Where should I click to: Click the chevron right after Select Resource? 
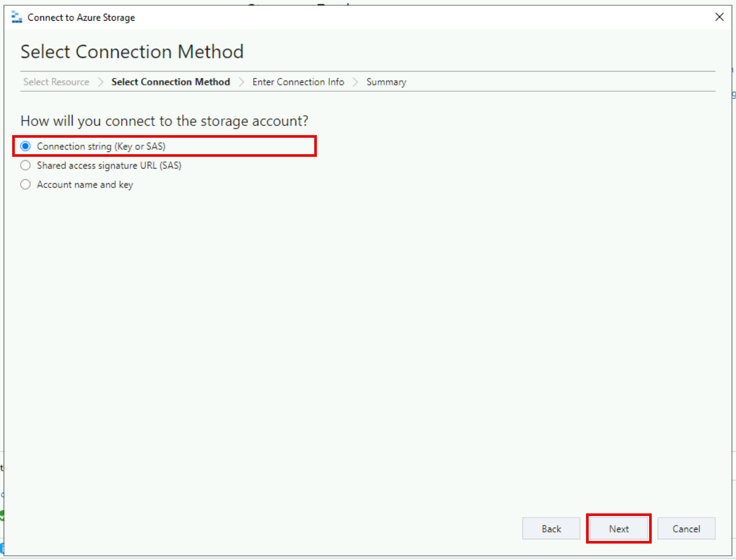[101, 82]
